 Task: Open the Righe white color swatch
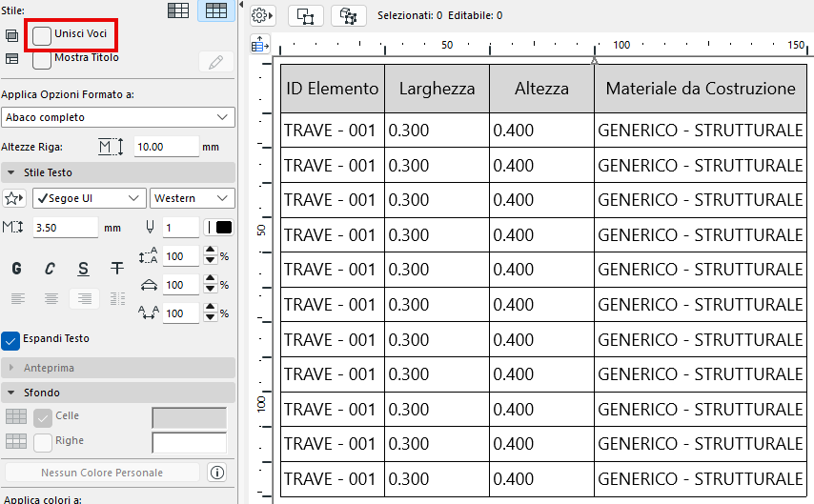click(x=190, y=443)
